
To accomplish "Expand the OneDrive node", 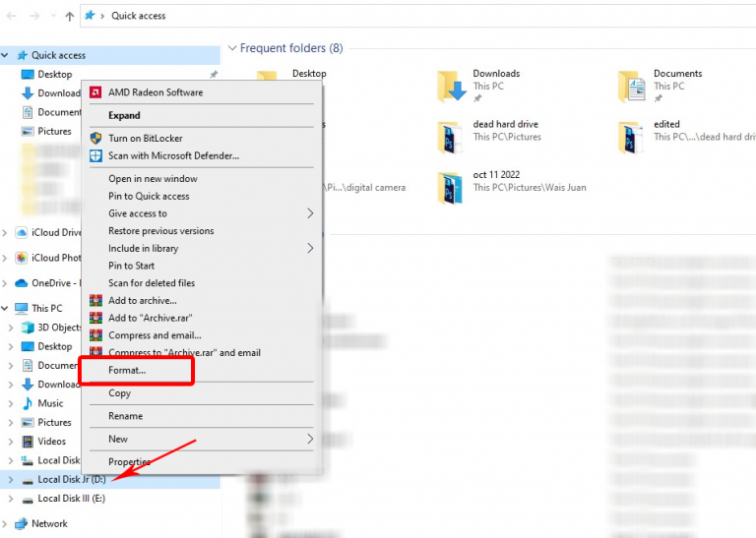I will [x=5, y=283].
